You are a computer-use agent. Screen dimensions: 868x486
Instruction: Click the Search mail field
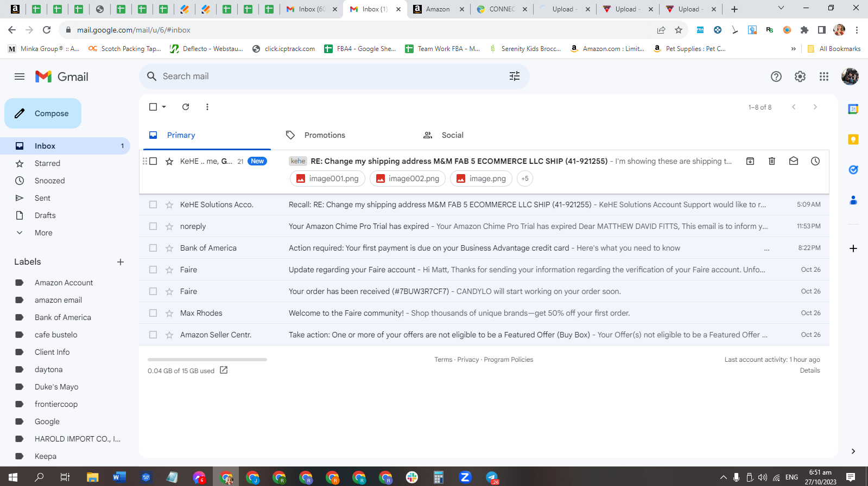click(x=334, y=76)
